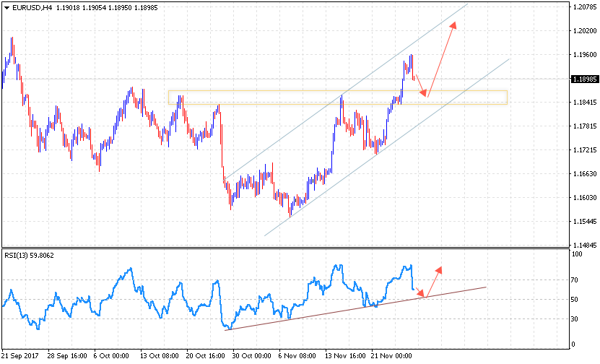Screen dimensions: 600x364
Task: Click the 21 Nov 00:00 date label
Action: [x=391, y=356]
